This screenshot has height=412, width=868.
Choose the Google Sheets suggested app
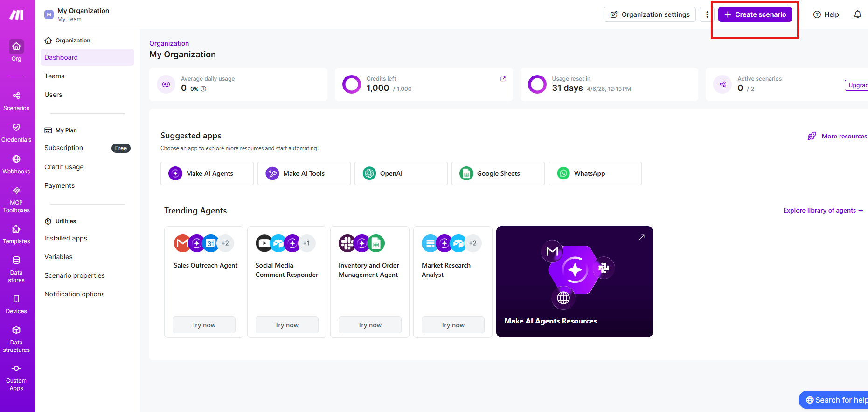coord(498,173)
